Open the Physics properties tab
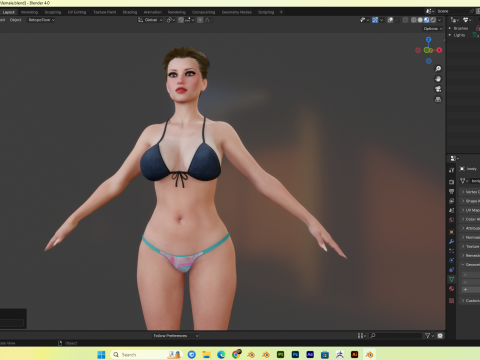The width and height of the screenshot is (480, 360). click(452, 260)
